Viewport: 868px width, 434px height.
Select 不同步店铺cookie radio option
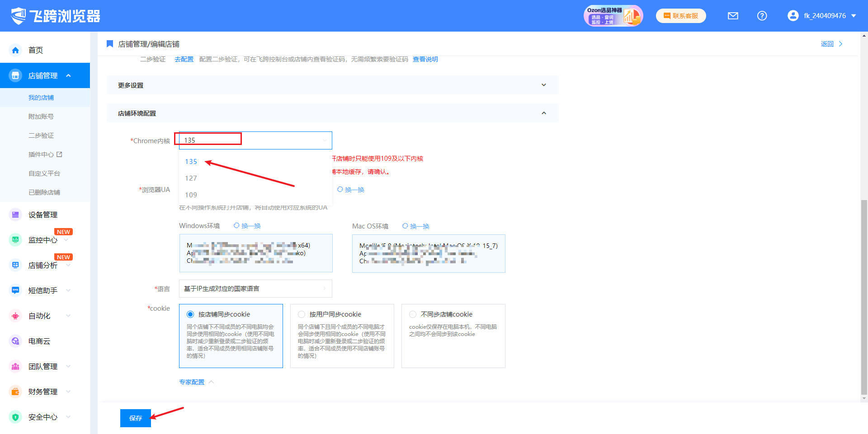tap(413, 314)
